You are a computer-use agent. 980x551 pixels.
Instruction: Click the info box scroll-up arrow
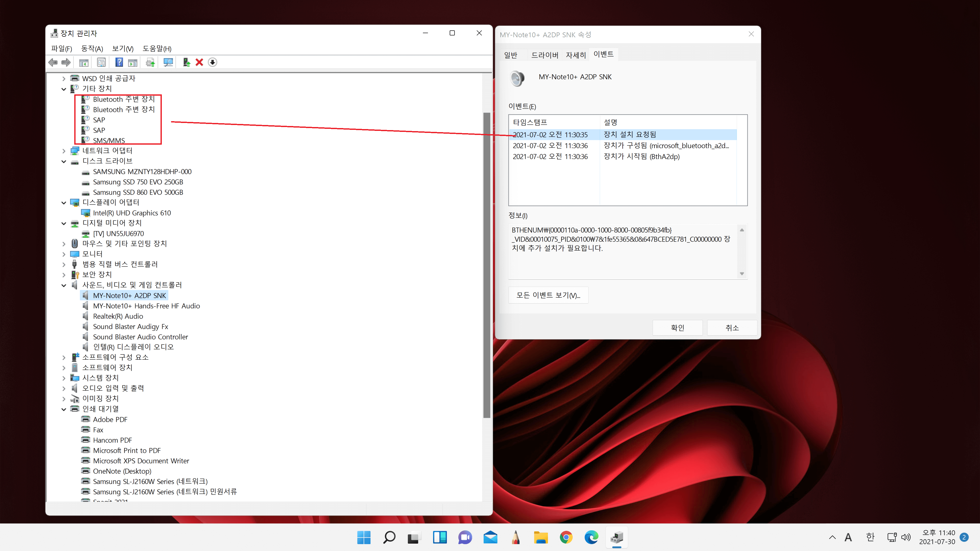point(741,230)
